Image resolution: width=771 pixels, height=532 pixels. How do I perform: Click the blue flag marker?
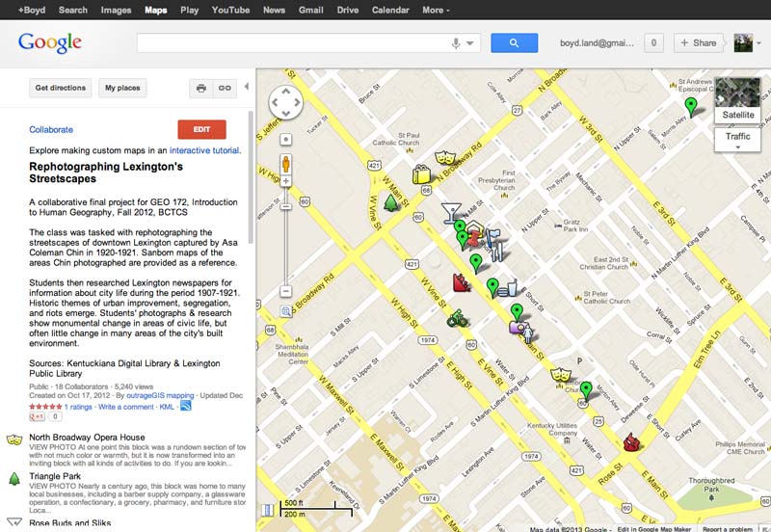[492, 238]
